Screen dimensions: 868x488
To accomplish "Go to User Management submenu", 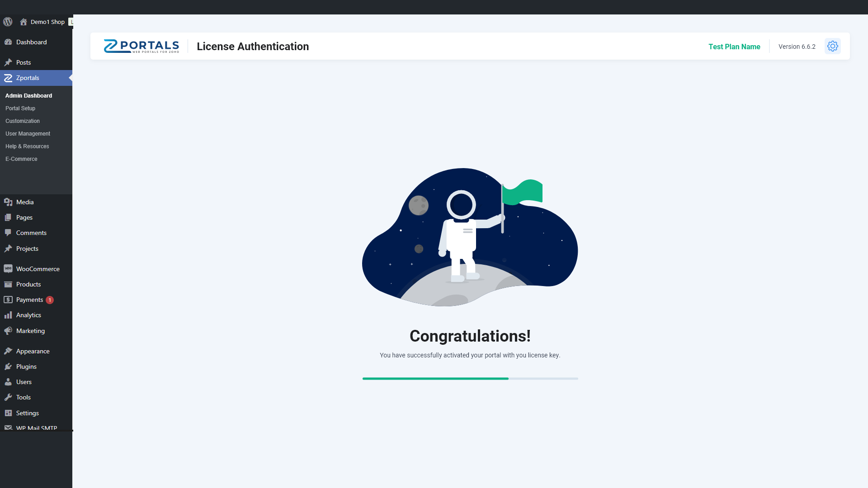I will [28, 134].
